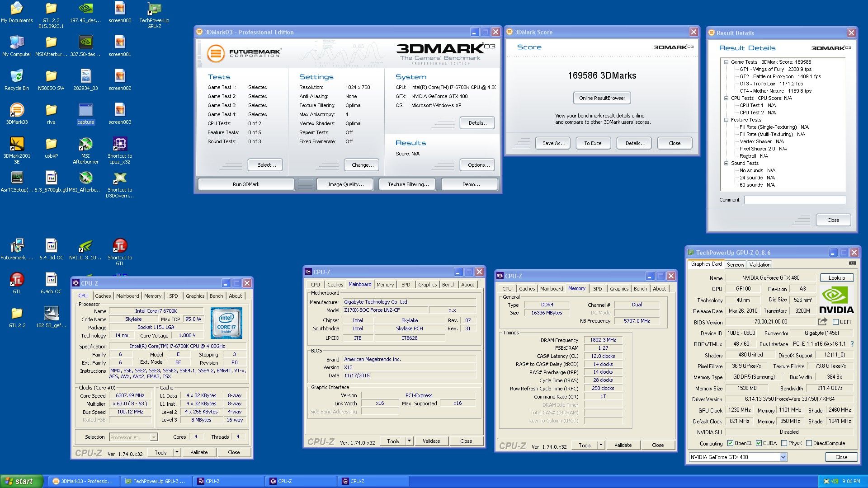The image size is (868, 488).
Task: Collapse the CPU Tests tree node
Action: 726,98
